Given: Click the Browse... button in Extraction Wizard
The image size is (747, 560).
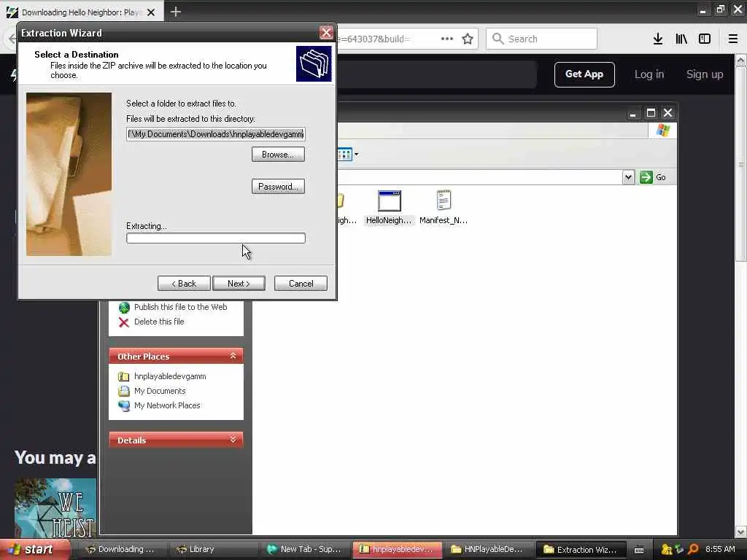Looking at the screenshot, I should (278, 155).
